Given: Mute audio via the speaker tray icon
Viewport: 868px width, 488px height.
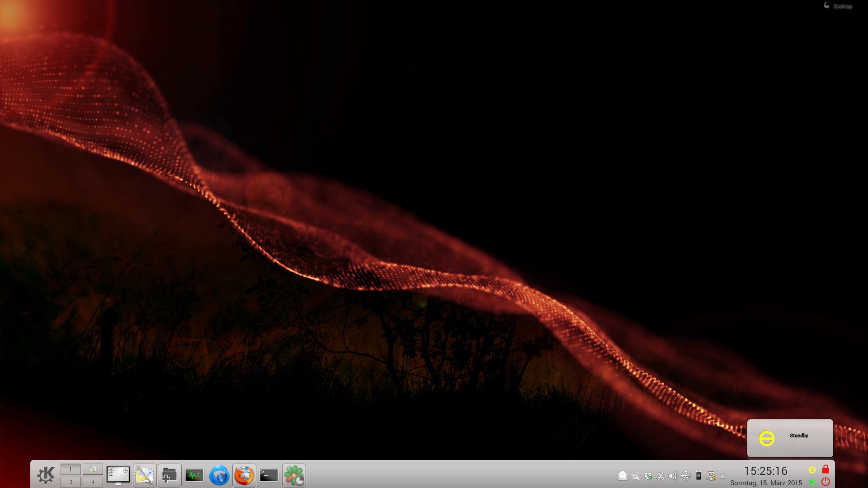Looking at the screenshot, I should pos(672,476).
